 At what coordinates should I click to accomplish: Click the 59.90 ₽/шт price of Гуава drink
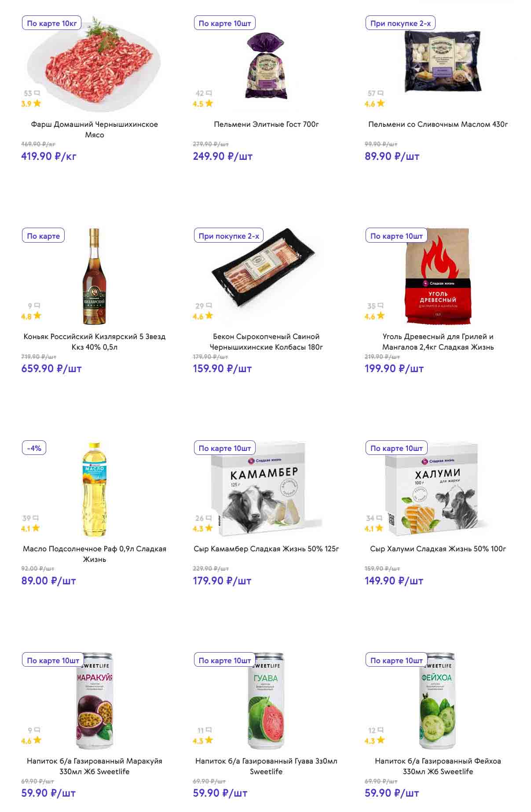point(220,793)
